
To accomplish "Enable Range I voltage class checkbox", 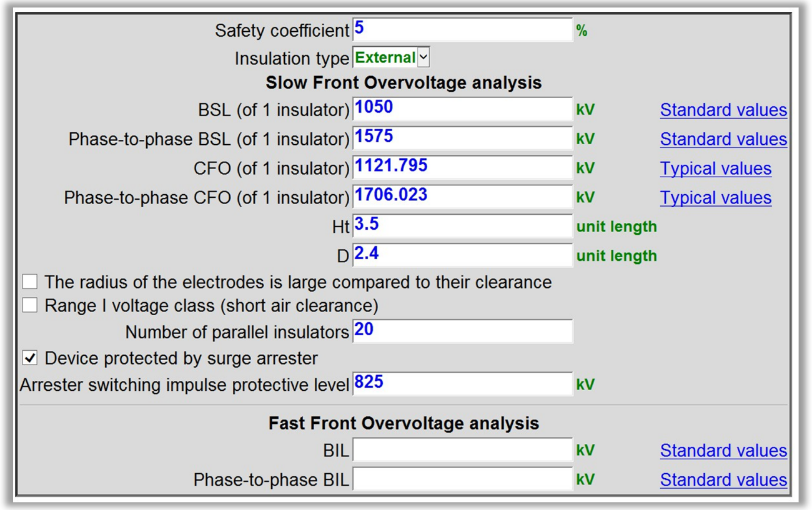I will 30,306.
